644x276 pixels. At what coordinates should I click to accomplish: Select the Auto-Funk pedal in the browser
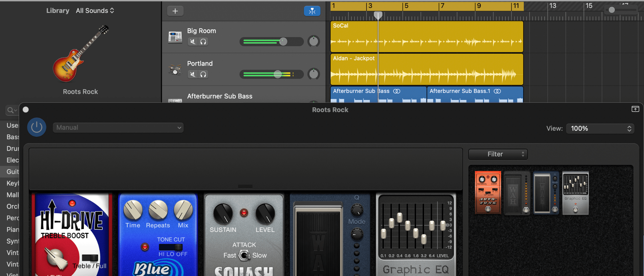[x=488, y=193]
